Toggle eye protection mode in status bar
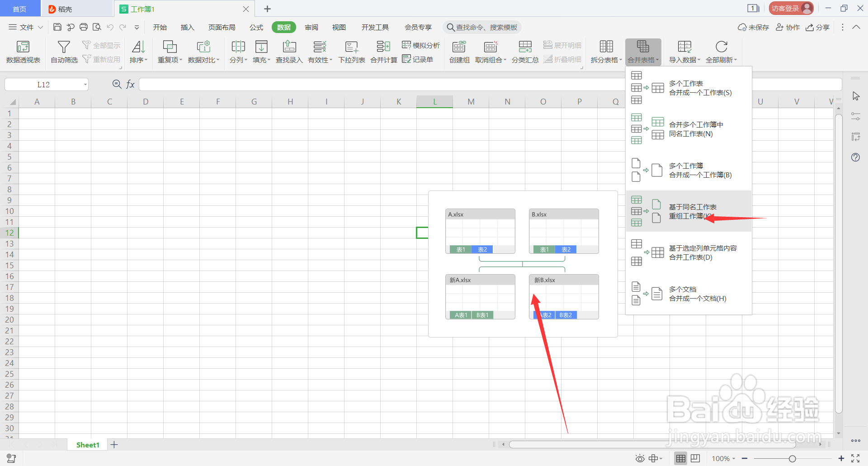The image size is (868, 466). click(x=640, y=458)
